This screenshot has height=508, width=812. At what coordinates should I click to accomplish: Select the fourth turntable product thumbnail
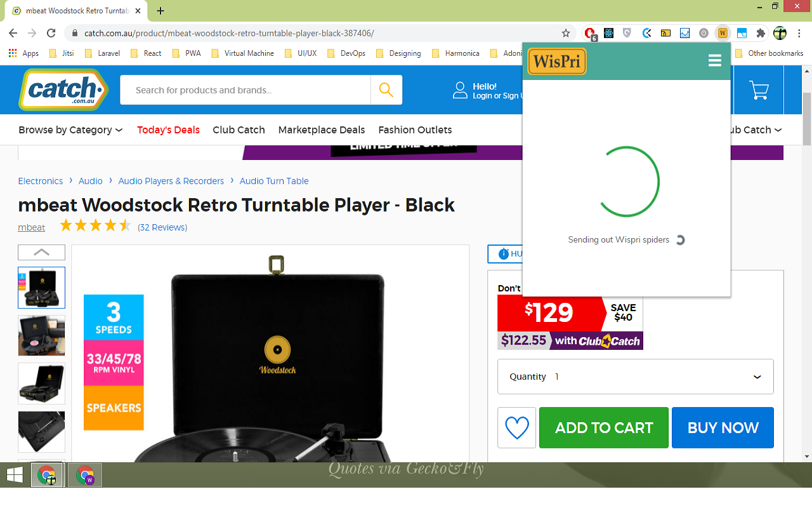(x=41, y=432)
